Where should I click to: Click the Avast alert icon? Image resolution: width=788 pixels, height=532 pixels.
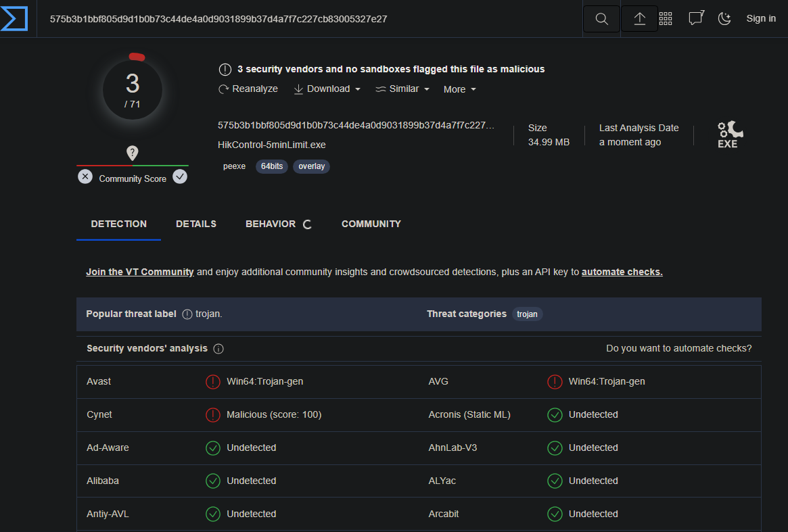click(213, 382)
